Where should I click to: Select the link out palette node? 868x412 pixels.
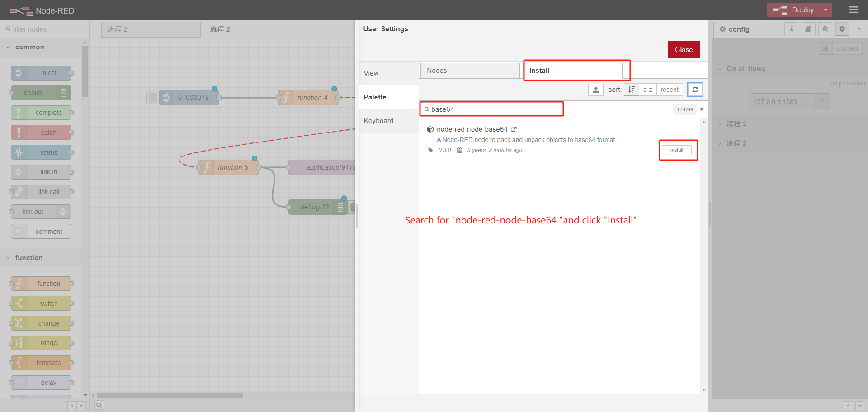[x=41, y=212]
